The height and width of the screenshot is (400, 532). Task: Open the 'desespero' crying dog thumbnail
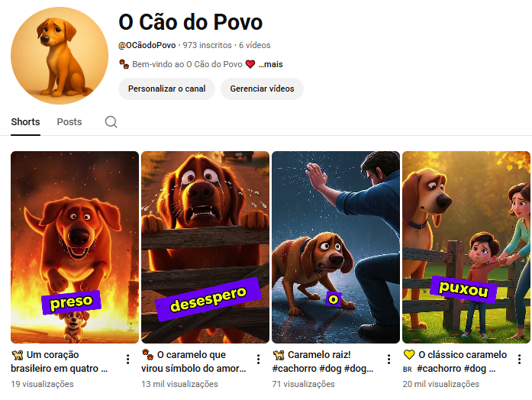[205, 247]
